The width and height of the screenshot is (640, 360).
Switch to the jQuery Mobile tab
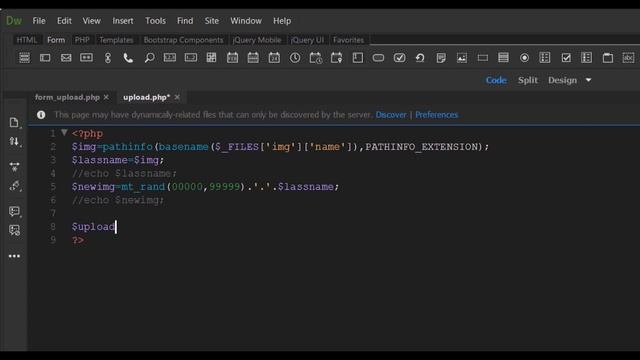[x=257, y=40]
